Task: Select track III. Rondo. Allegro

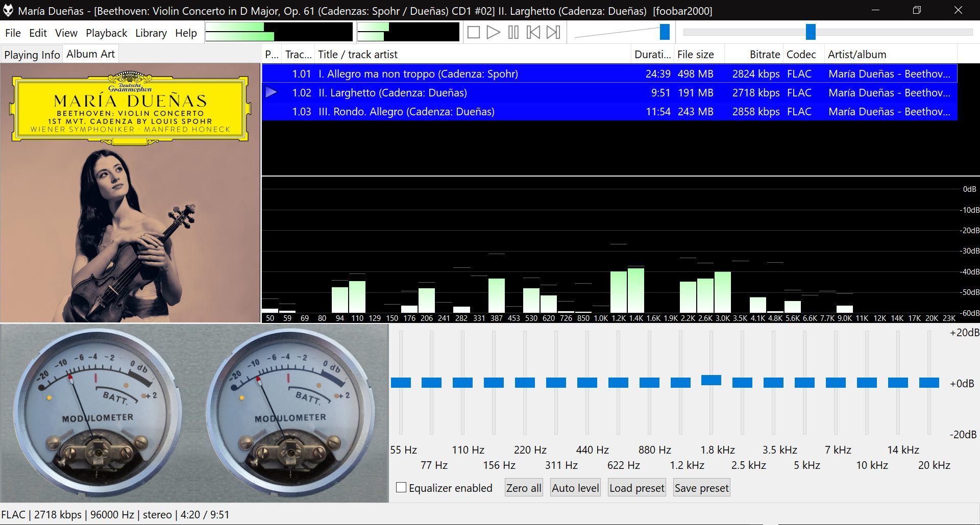Action: click(609, 111)
